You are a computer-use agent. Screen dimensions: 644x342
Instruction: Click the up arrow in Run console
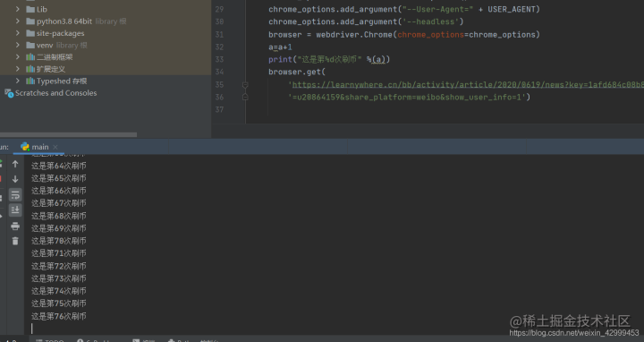[x=15, y=164]
